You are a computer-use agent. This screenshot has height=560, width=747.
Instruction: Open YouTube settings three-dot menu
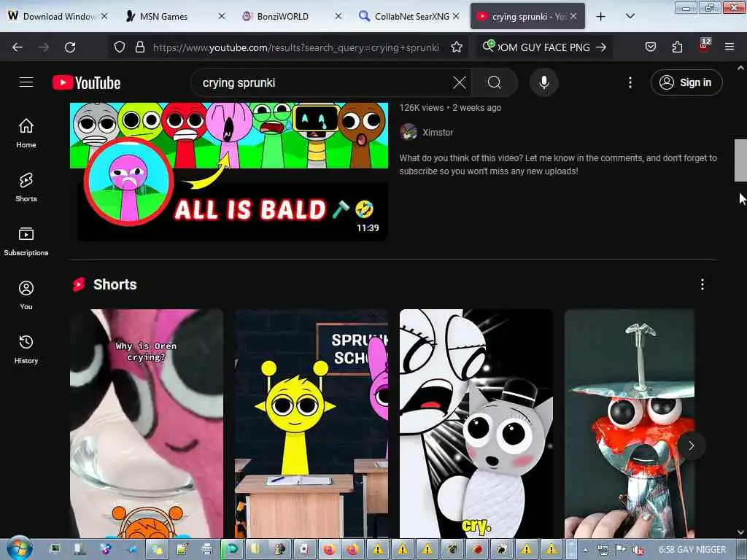pyautogui.click(x=630, y=82)
